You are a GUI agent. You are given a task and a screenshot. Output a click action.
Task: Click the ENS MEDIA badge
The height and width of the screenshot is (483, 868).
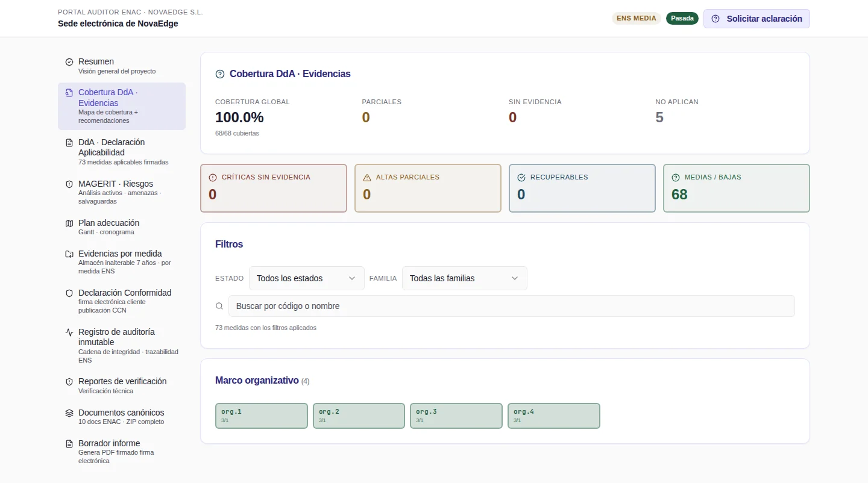tap(637, 18)
